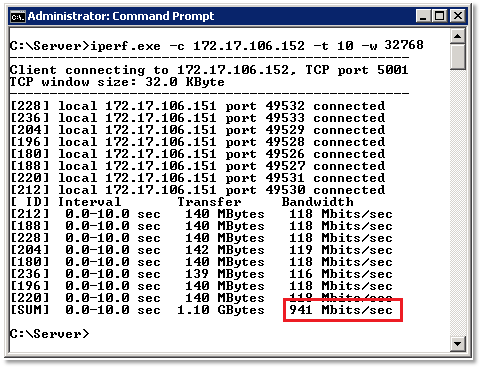Click '941 Mbits/sec' total bandwidth value
Image resolution: width=485 pixels, height=372 pixels.
(x=341, y=310)
